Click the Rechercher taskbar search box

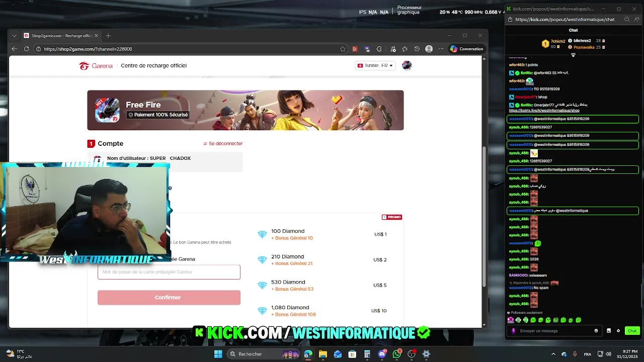264,354
